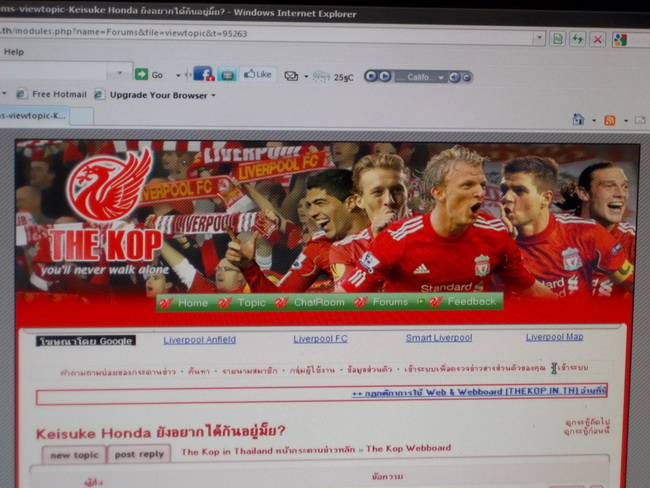Open the Liverpool Anfield ad link

(x=199, y=340)
